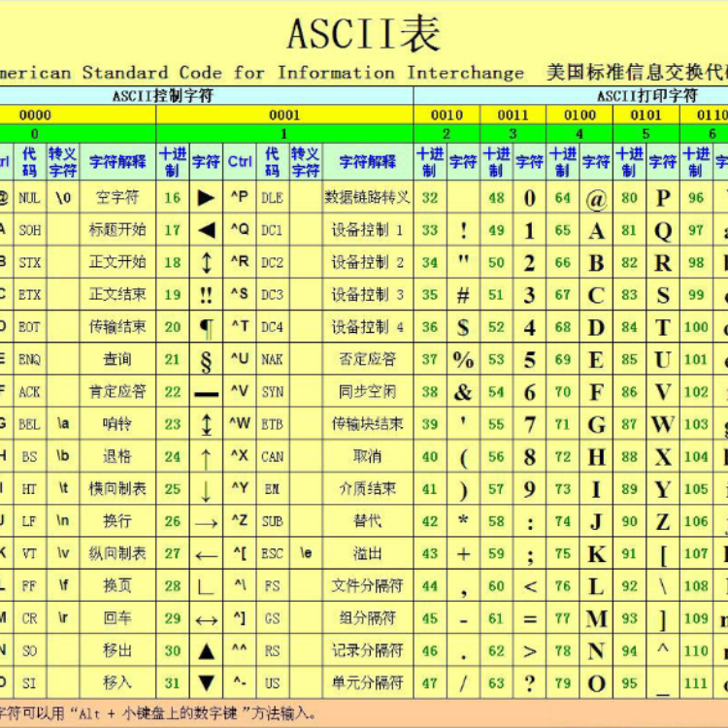
Task: Select the section sign symbol for decimal 21
Action: point(206,360)
